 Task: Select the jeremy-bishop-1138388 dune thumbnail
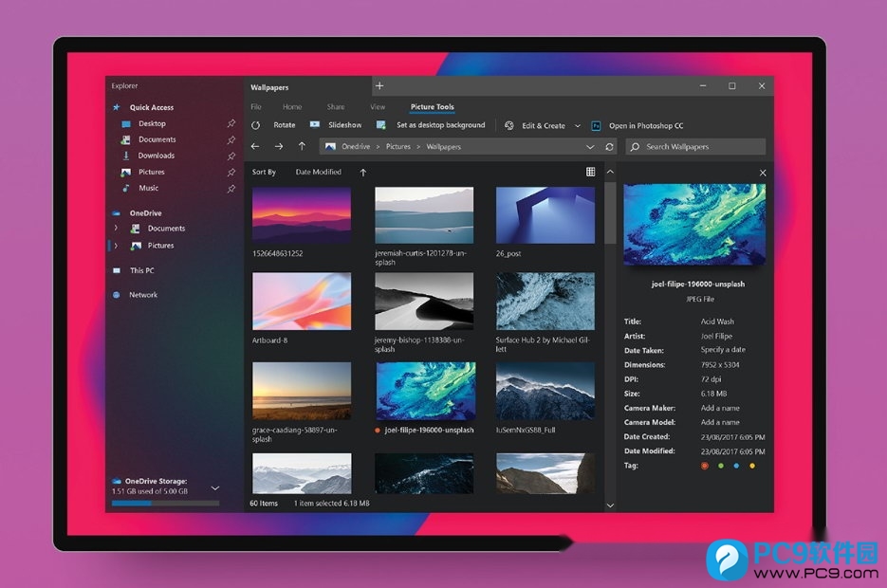pos(424,302)
